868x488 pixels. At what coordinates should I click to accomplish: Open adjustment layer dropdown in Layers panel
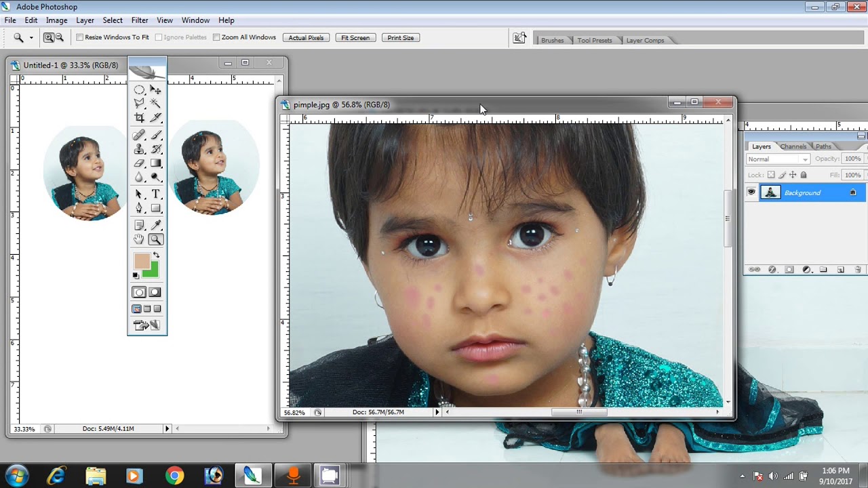(807, 270)
